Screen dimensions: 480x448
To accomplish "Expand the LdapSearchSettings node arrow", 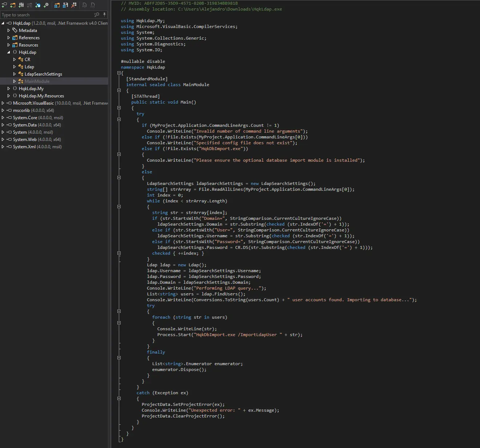I will pyautogui.click(x=15, y=74).
